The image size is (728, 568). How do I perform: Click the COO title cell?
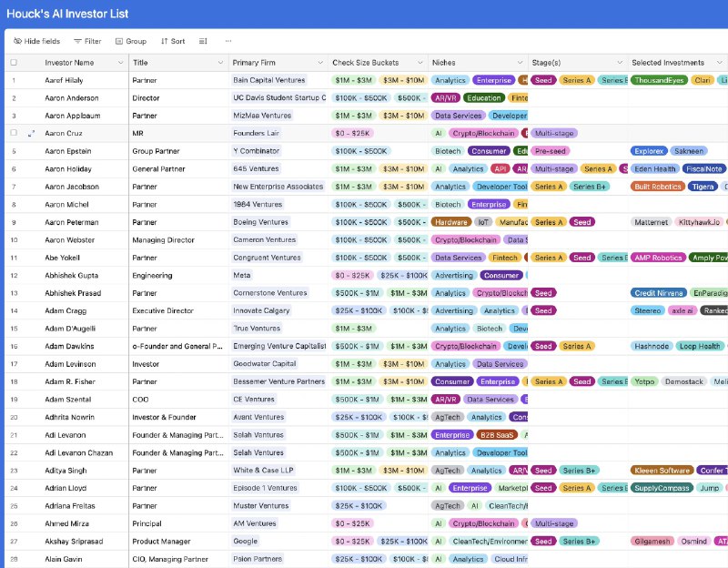click(x=140, y=400)
